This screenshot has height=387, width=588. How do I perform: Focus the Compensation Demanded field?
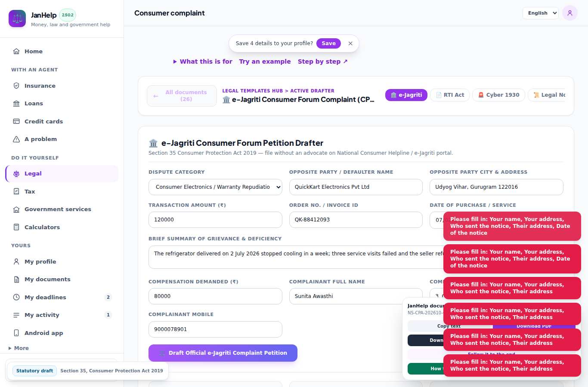(x=215, y=296)
